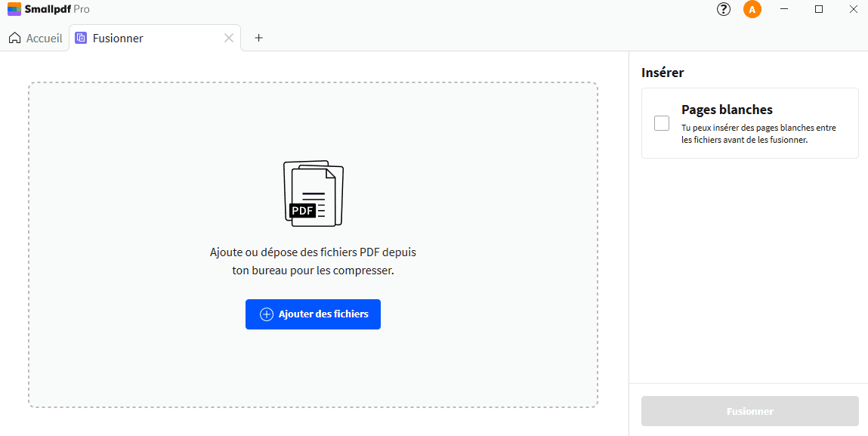Switch to the Accueil tab
This screenshot has height=436, width=868.
pyautogui.click(x=36, y=39)
